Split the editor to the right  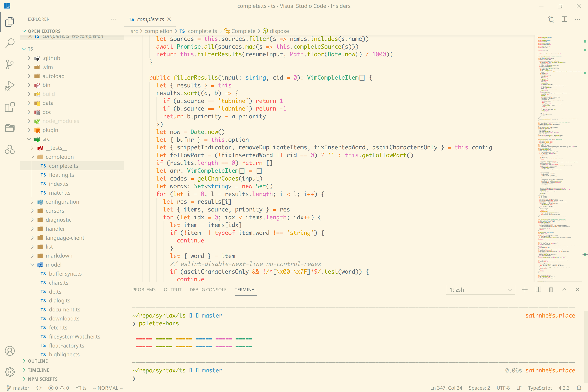pos(564,19)
